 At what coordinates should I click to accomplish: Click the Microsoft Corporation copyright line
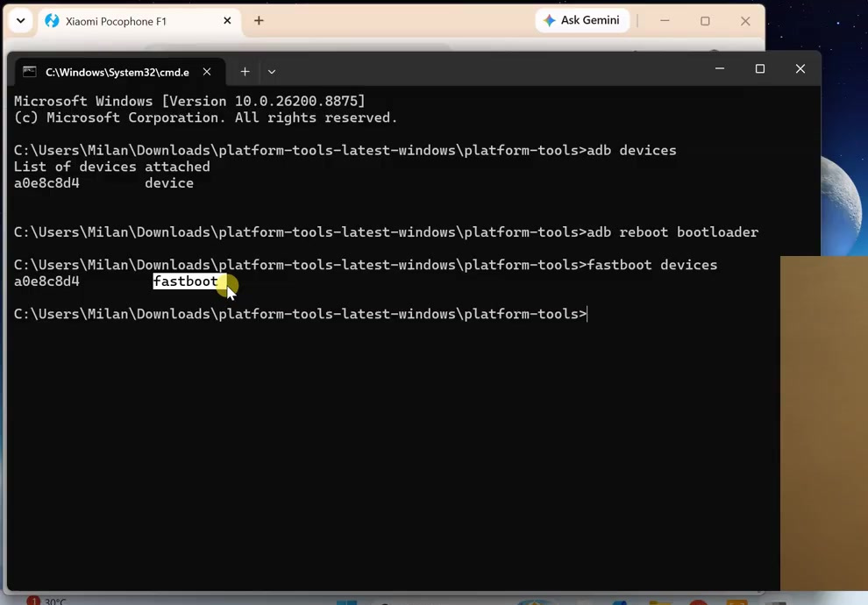click(x=205, y=117)
